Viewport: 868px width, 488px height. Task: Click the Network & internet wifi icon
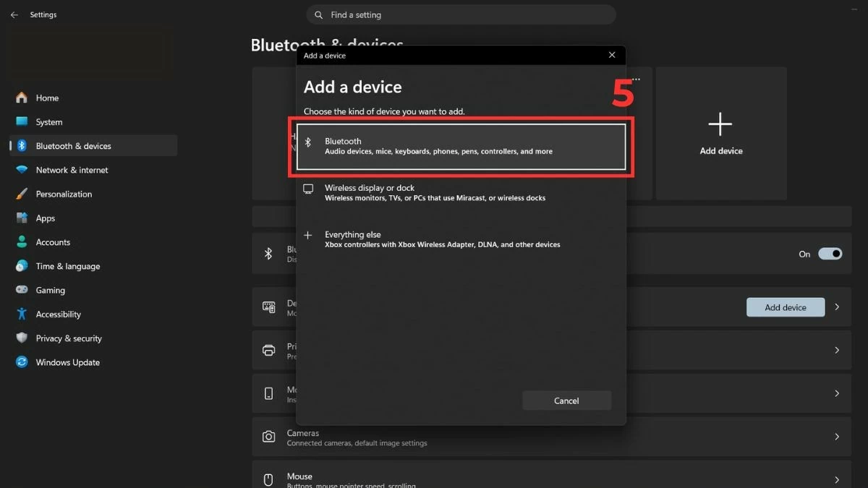(x=22, y=170)
